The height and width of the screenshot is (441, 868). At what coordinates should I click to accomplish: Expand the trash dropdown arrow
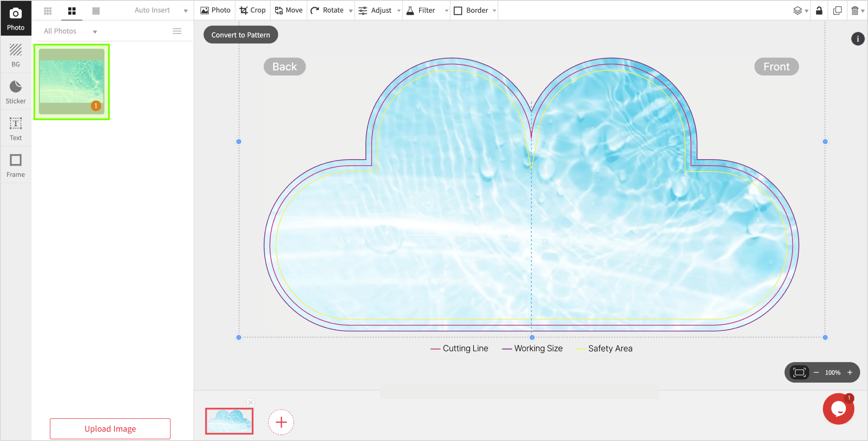point(862,11)
